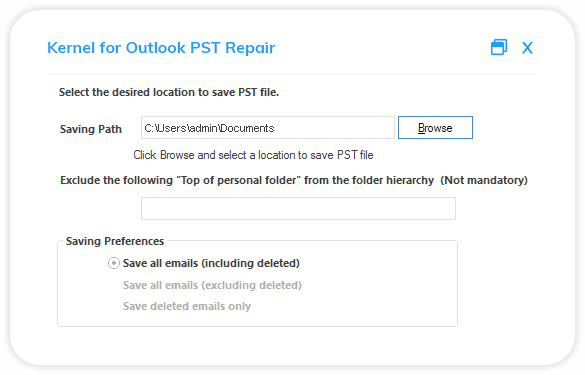585x375 pixels.
Task: Click the C:\Users\admin\Documents path text
Action: tap(209, 128)
